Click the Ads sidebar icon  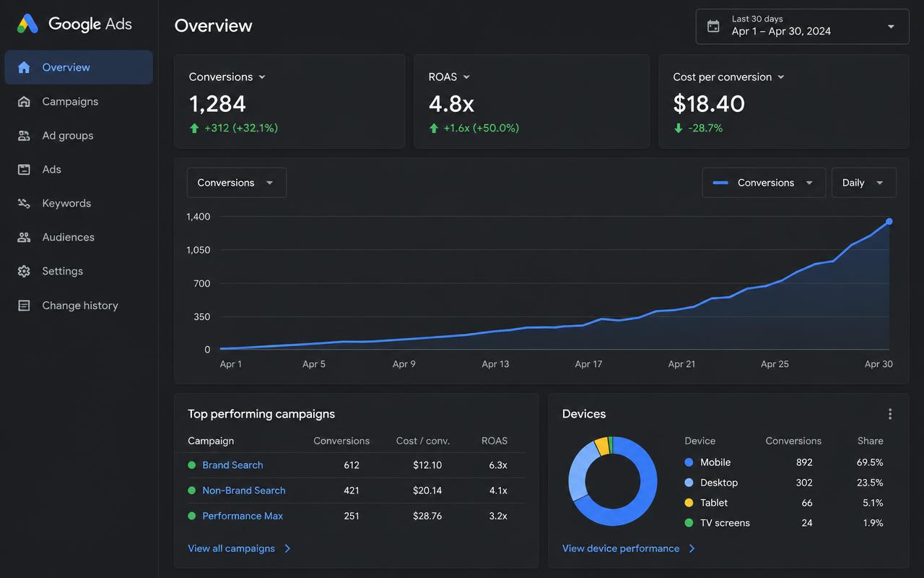24,169
